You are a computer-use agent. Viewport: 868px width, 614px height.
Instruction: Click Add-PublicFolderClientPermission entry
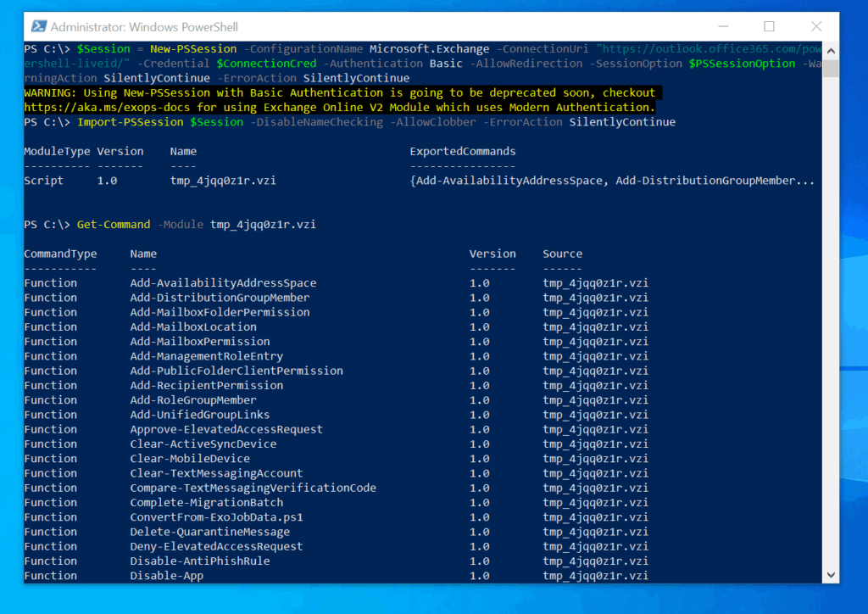pos(236,371)
